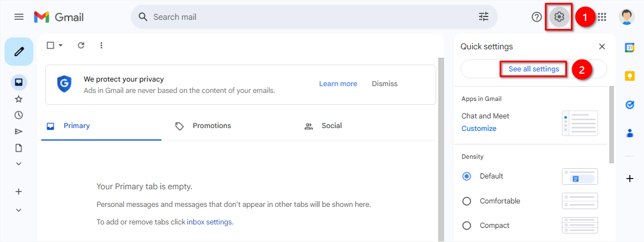Open Google Tasks side panel icon
The width and height of the screenshot is (644, 242).
[630, 105]
